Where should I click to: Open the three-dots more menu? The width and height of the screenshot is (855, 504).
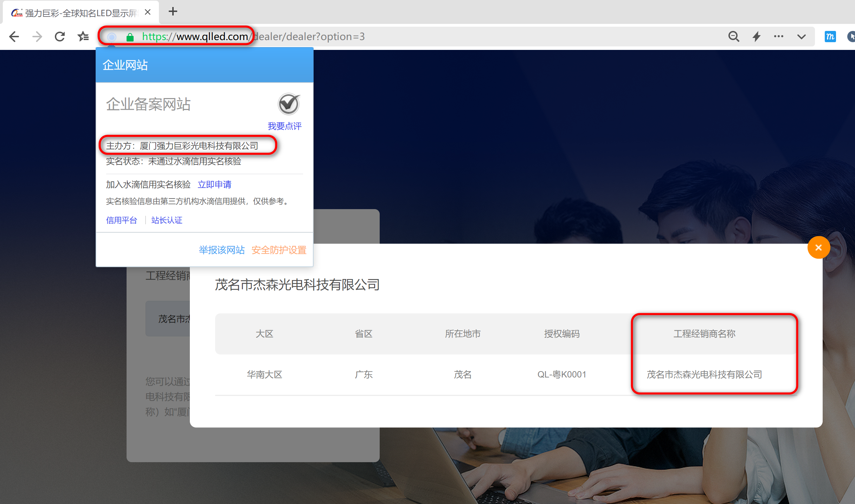coord(779,37)
